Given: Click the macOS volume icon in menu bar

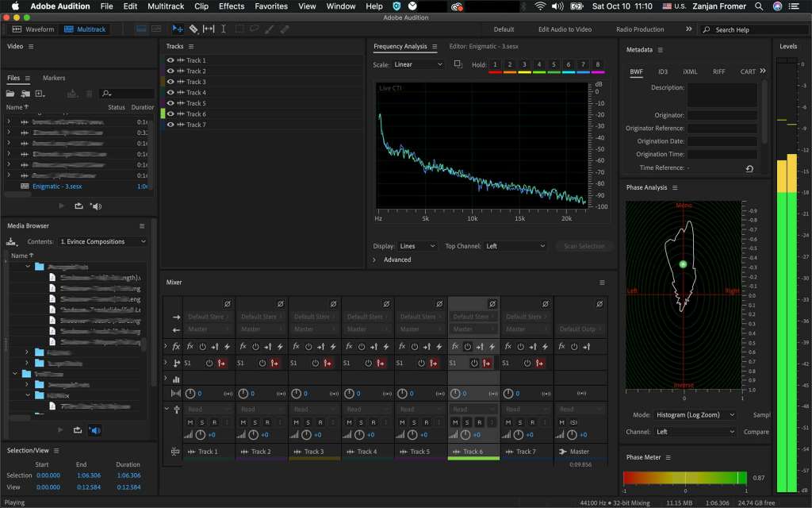Looking at the screenshot, I should 557,6.
